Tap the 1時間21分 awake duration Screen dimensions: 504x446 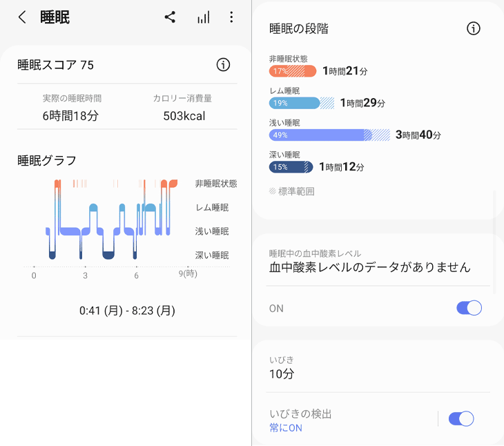(x=345, y=71)
